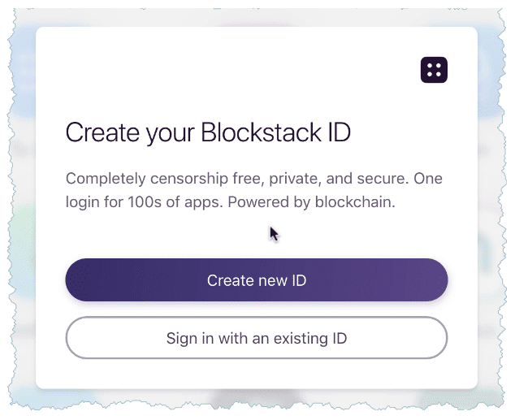Click the 'Create your Blockstack ID' heading
515x420 pixels.
[207, 132]
